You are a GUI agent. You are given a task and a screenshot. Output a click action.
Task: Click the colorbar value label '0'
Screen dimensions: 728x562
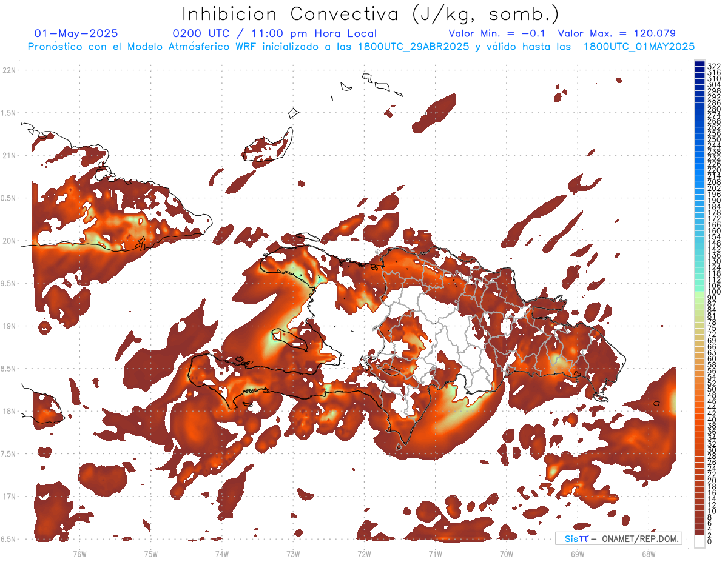coord(710,542)
